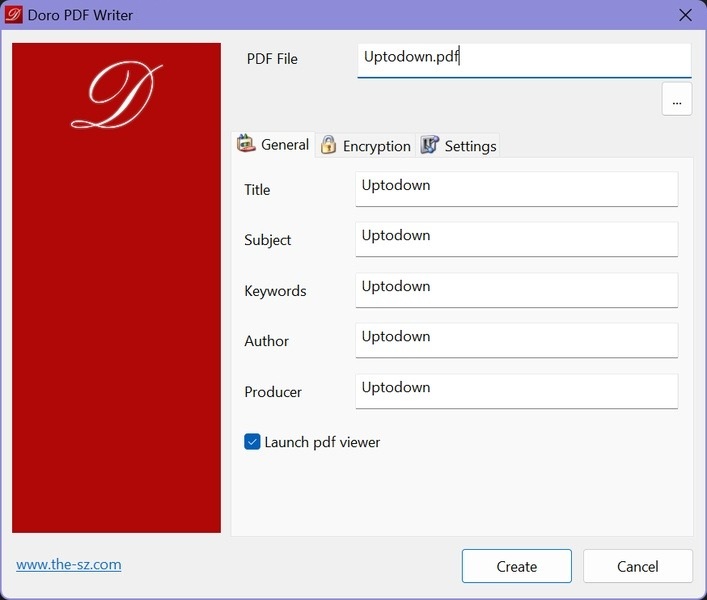Open file browser with the ... button
Screen dimensions: 707x600
[x=676, y=100]
